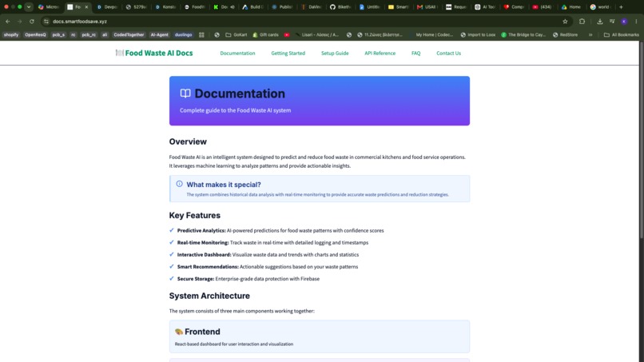Open the shopify tab group bookmark
The height and width of the screenshot is (362, 644).
11,35
